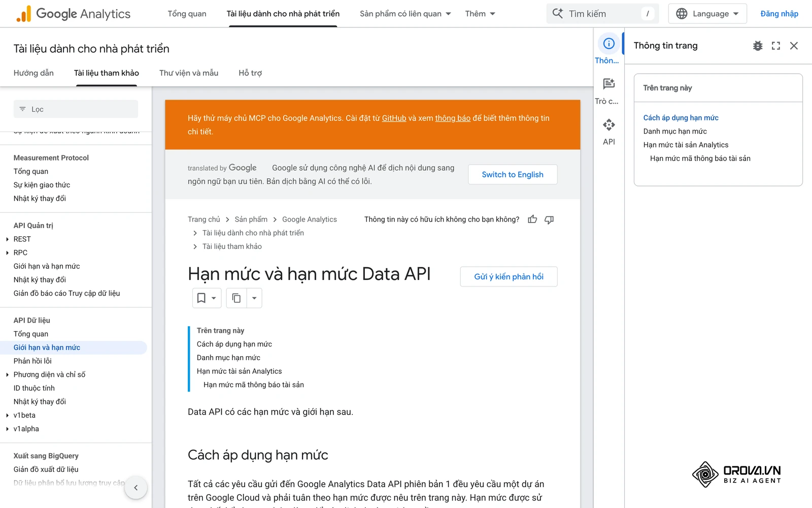
Task: Click the Đăng nhập link
Action: tap(779, 14)
